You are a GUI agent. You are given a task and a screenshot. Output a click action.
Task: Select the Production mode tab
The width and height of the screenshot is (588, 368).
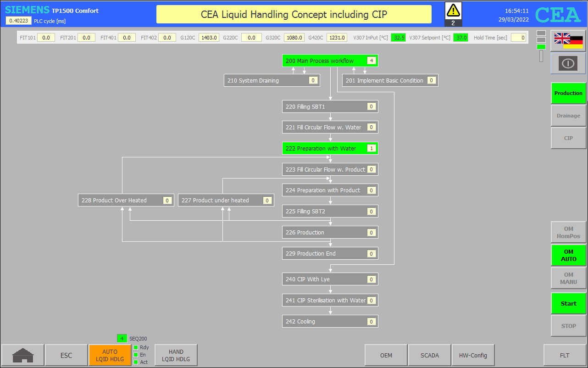point(568,93)
